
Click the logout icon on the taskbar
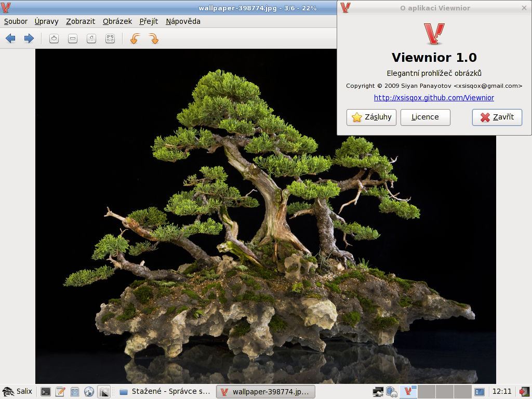pyautogui.click(x=524, y=392)
